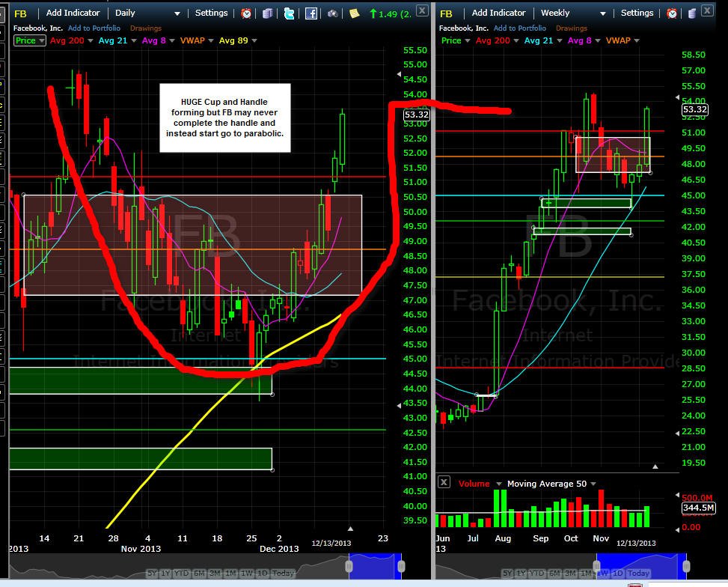Click Add Indicator in Weekly chart

[x=498, y=13]
